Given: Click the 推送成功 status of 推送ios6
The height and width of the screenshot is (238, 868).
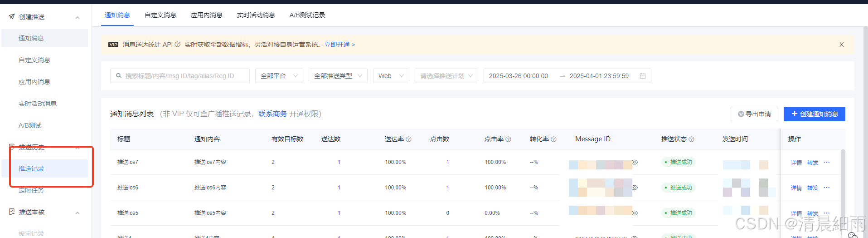Looking at the screenshot, I should 678,188.
